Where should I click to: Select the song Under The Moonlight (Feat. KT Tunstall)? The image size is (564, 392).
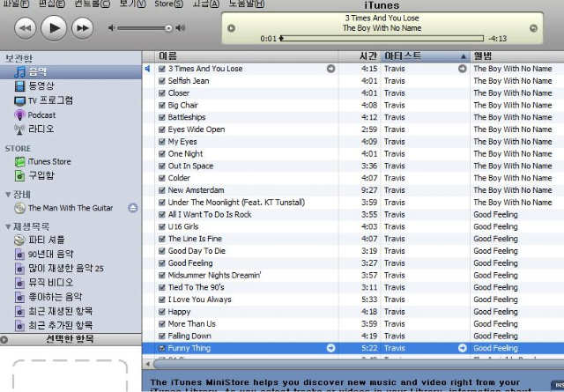click(236, 203)
